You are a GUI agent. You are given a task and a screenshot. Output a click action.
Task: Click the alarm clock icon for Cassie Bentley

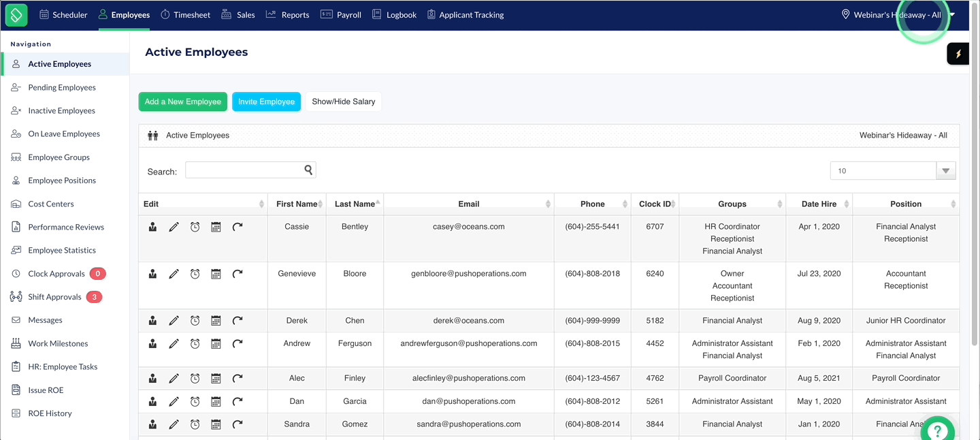point(195,227)
